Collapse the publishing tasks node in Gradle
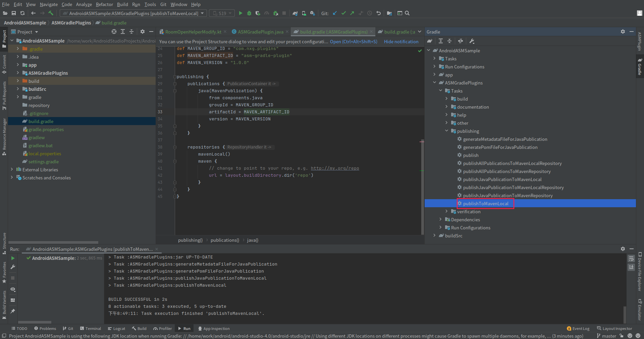 point(446,131)
